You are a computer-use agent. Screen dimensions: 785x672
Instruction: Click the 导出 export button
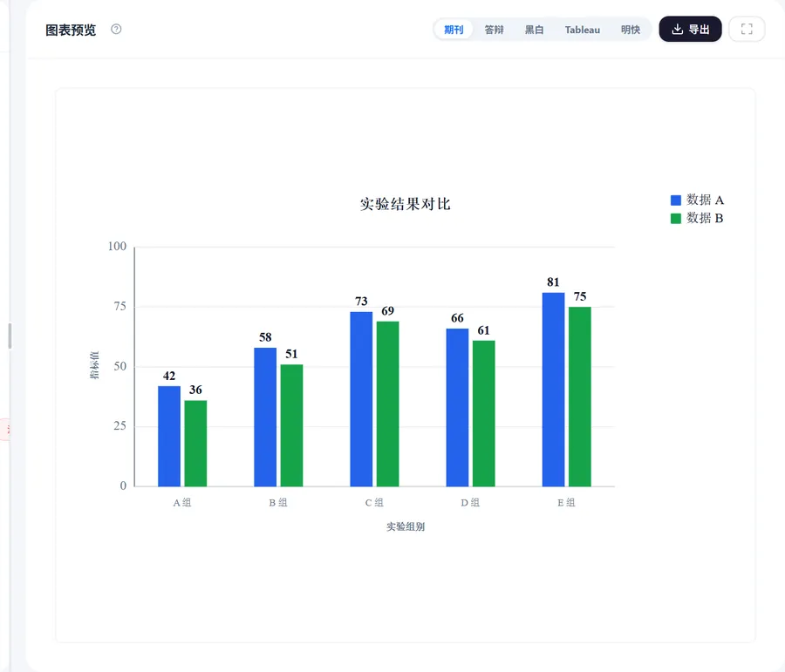tap(691, 29)
